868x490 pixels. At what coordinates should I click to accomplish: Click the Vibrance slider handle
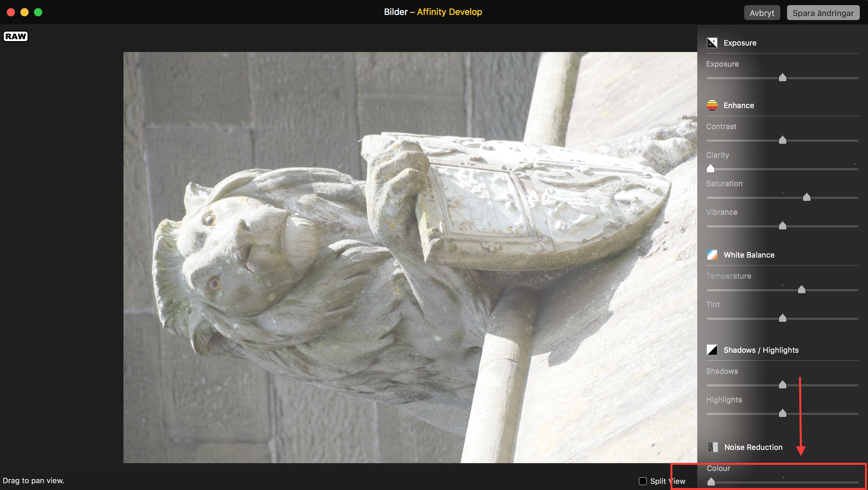coord(783,226)
